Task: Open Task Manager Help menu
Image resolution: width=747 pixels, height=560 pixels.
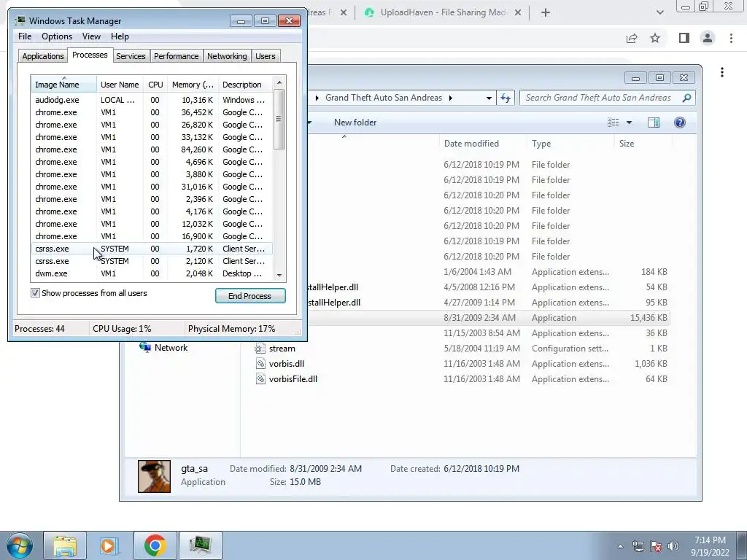Action: click(x=120, y=36)
